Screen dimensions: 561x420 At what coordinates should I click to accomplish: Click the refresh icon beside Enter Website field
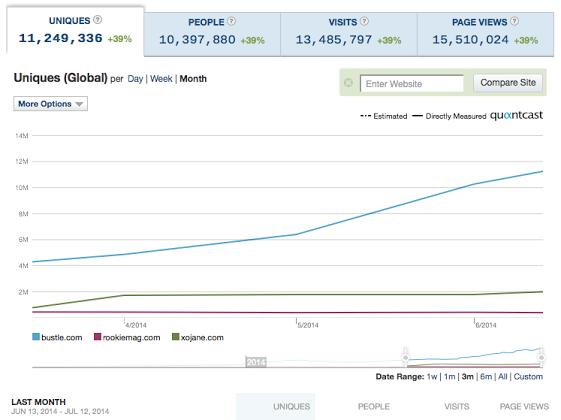pyautogui.click(x=348, y=83)
